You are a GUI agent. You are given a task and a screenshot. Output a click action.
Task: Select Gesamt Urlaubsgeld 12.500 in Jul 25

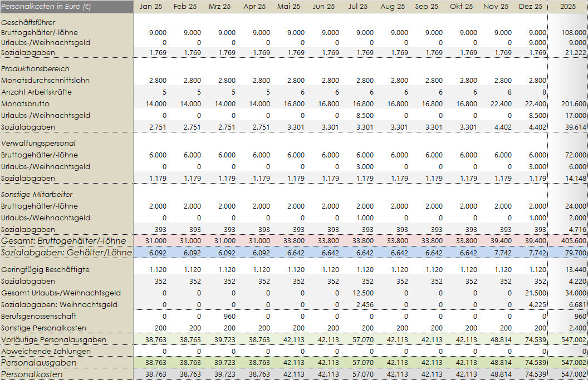[x=363, y=293]
